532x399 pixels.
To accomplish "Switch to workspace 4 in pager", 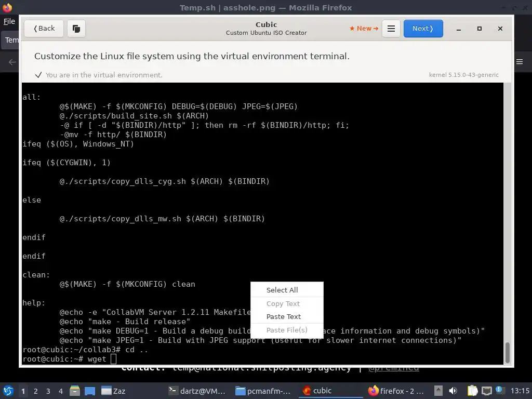I will click(61, 391).
